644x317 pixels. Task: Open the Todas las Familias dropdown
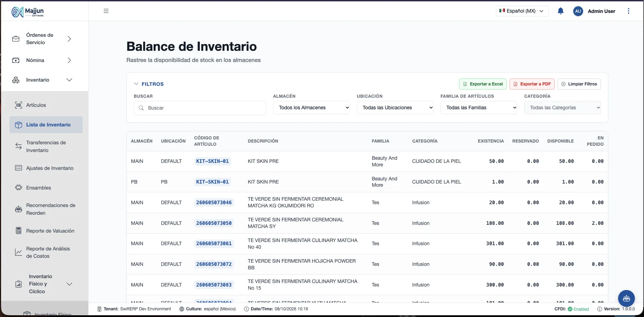pyautogui.click(x=479, y=108)
